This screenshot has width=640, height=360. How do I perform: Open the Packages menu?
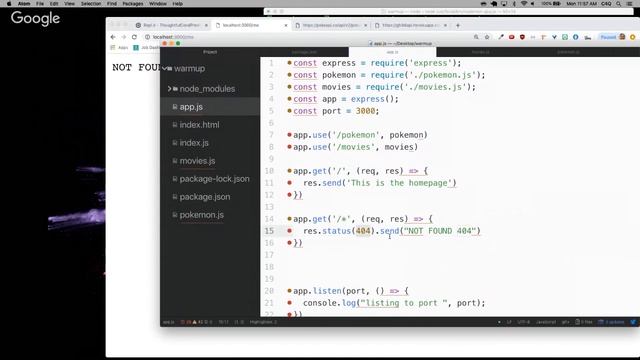pos(133,4)
